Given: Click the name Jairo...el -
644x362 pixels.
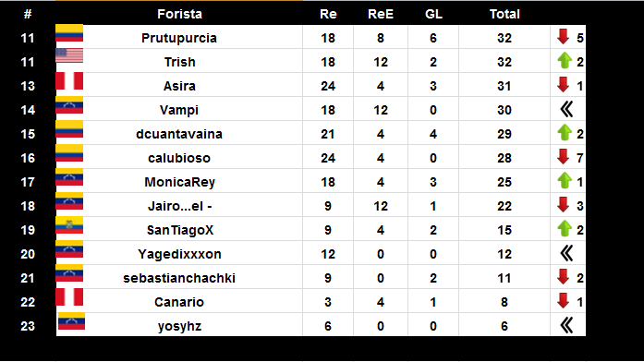Looking at the screenshot, I should [179, 206].
